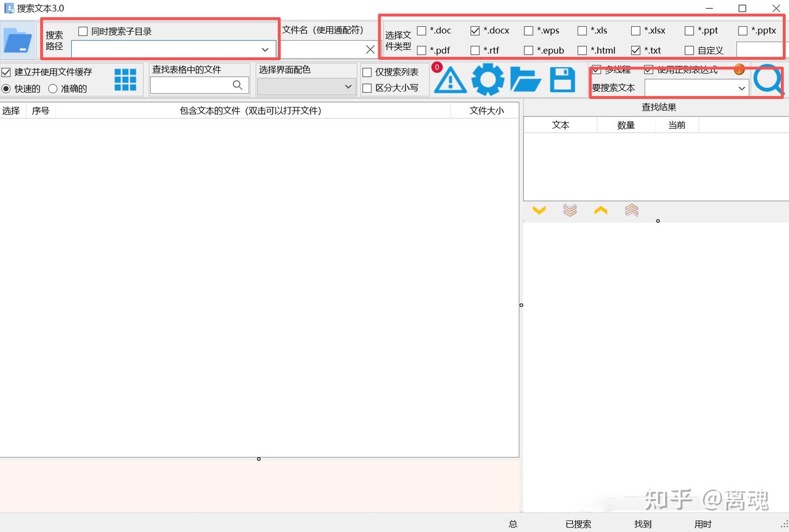The image size is (789, 532).
Task: Check the *.wps file type
Action: [529, 31]
